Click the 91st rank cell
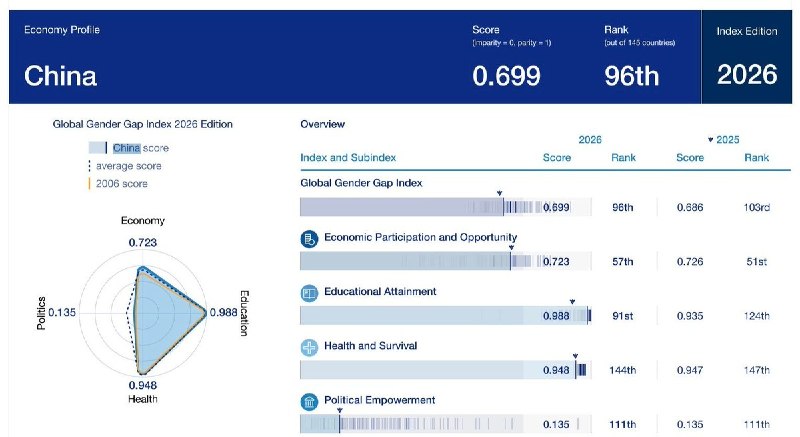The image size is (800, 437). coord(622,316)
